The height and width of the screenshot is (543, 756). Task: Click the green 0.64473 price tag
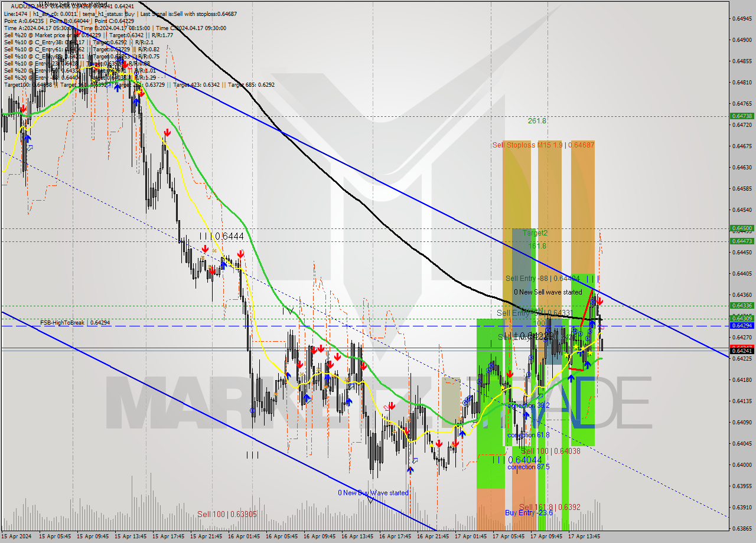tap(742, 241)
